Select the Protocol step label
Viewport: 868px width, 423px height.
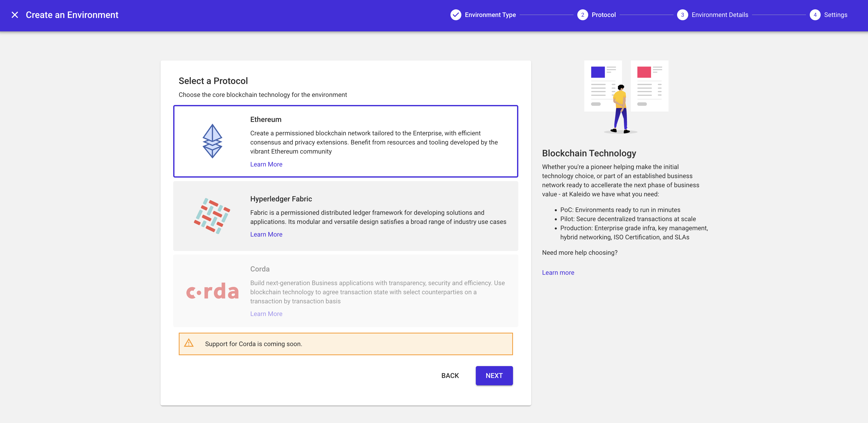click(603, 15)
